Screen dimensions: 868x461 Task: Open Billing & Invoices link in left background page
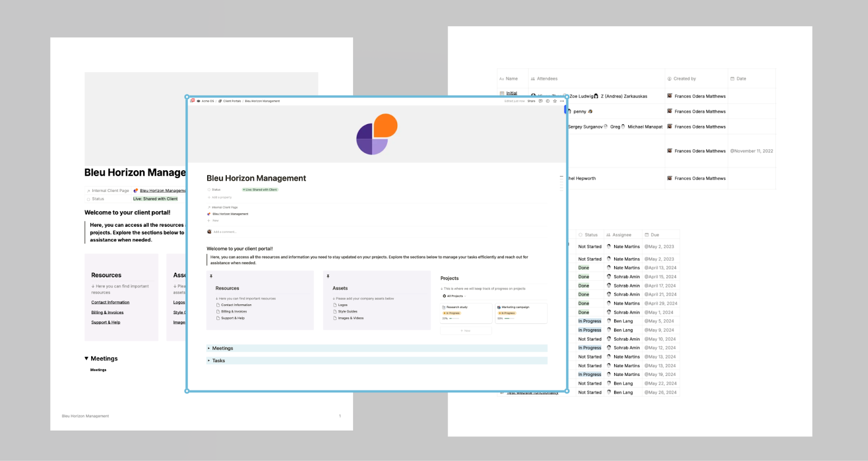click(x=107, y=312)
